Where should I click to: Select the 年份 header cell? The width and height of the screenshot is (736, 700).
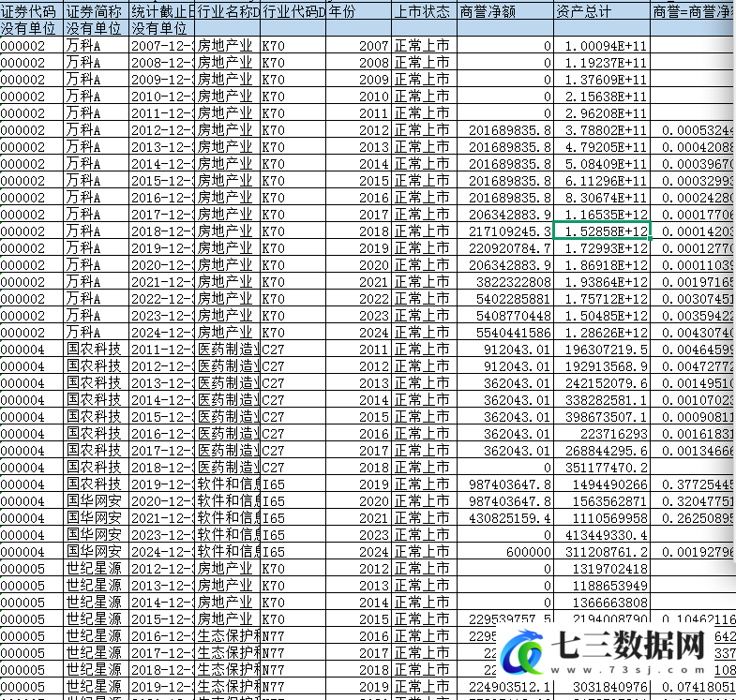tap(358, 12)
